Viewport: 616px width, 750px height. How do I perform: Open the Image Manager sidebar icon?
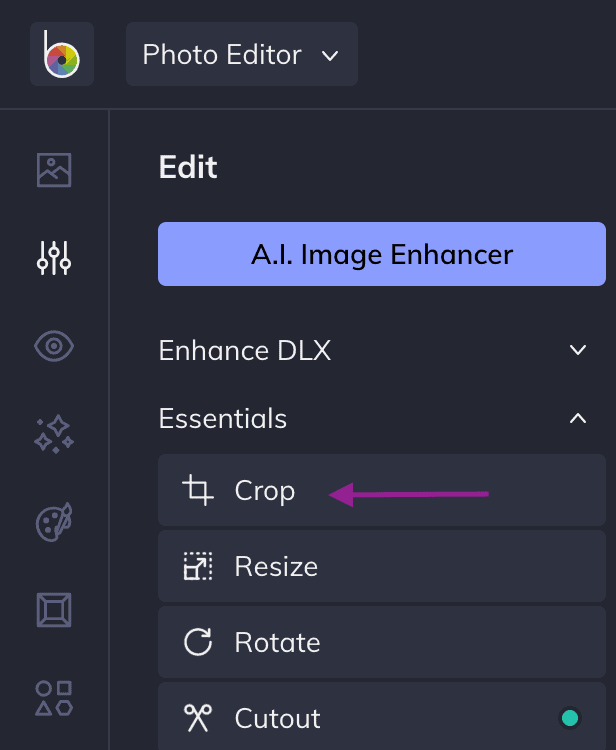tap(54, 170)
